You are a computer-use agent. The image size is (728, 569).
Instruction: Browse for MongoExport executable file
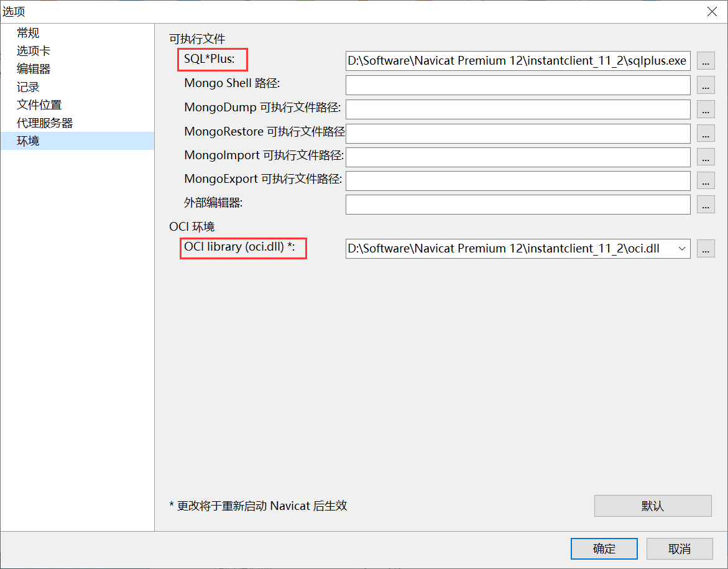[x=705, y=181]
